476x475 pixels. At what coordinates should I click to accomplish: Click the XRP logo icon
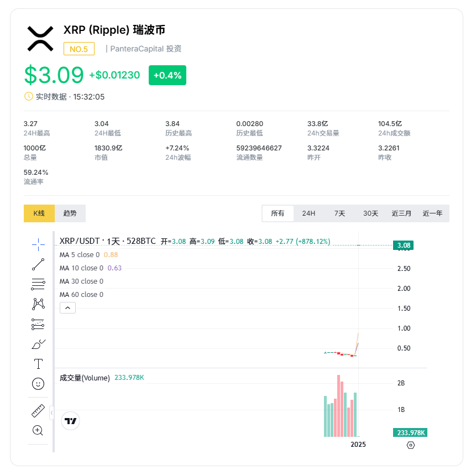tap(40, 39)
